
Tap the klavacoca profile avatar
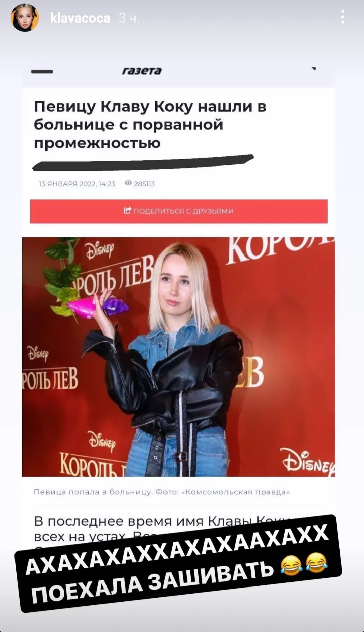pyautogui.click(x=25, y=18)
